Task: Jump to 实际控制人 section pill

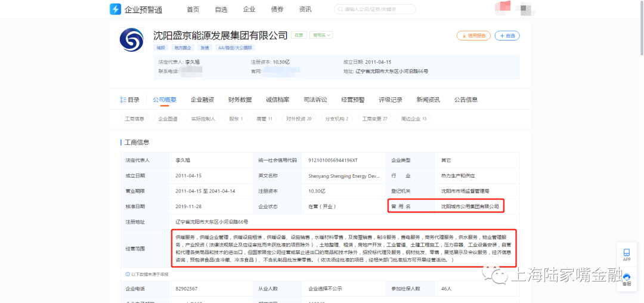Action: point(203,119)
